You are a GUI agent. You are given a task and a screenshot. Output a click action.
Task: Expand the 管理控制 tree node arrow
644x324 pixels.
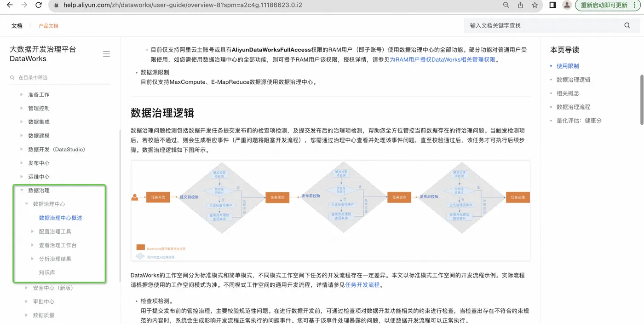pos(22,108)
